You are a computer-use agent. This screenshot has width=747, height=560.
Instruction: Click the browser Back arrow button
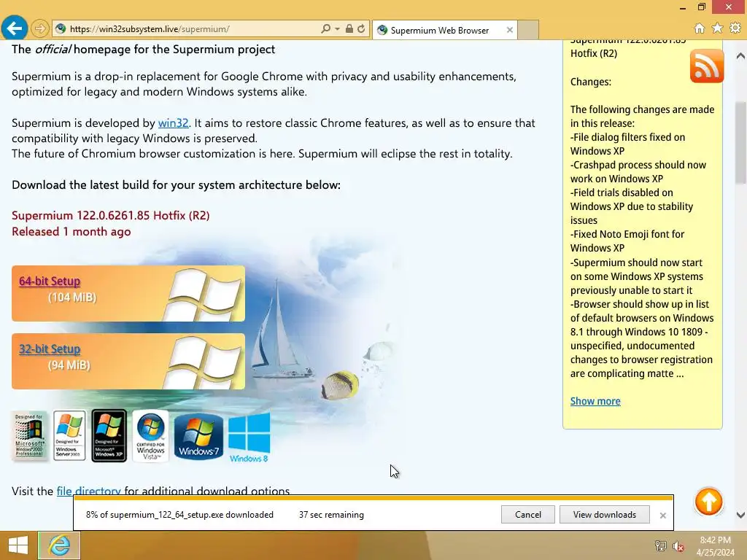pyautogui.click(x=15, y=28)
